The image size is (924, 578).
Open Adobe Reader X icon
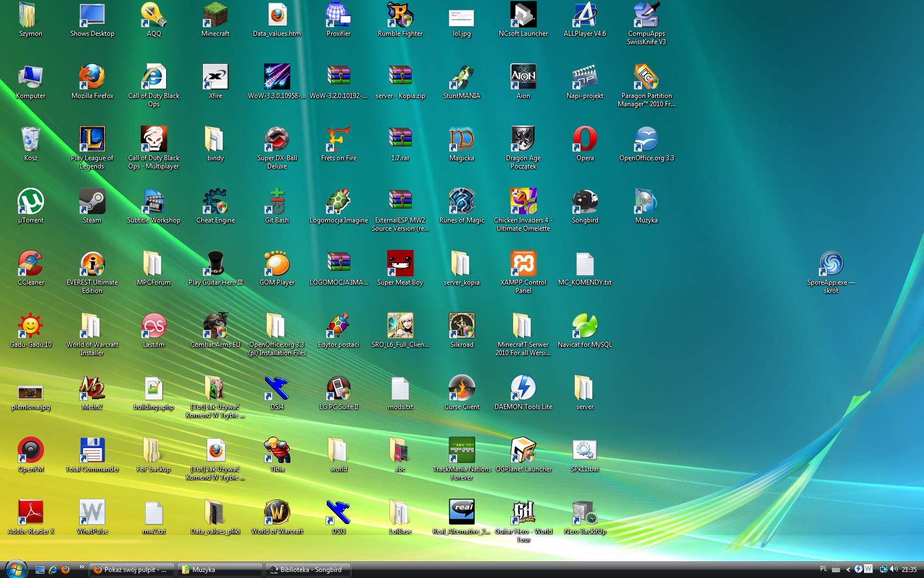pyautogui.click(x=31, y=517)
